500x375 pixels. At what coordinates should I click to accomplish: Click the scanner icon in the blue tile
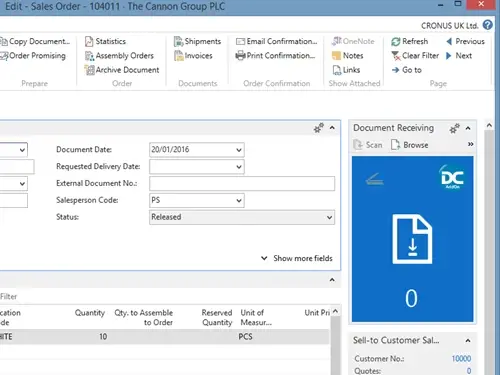[374, 179]
